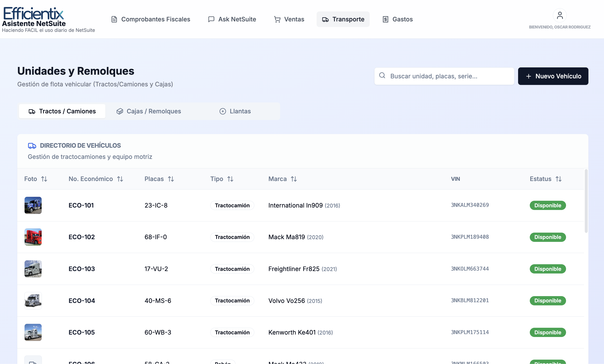Open Comprobantes Fiscales menu
Image resolution: width=604 pixels, height=364 pixels.
pyautogui.click(x=150, y=19)
